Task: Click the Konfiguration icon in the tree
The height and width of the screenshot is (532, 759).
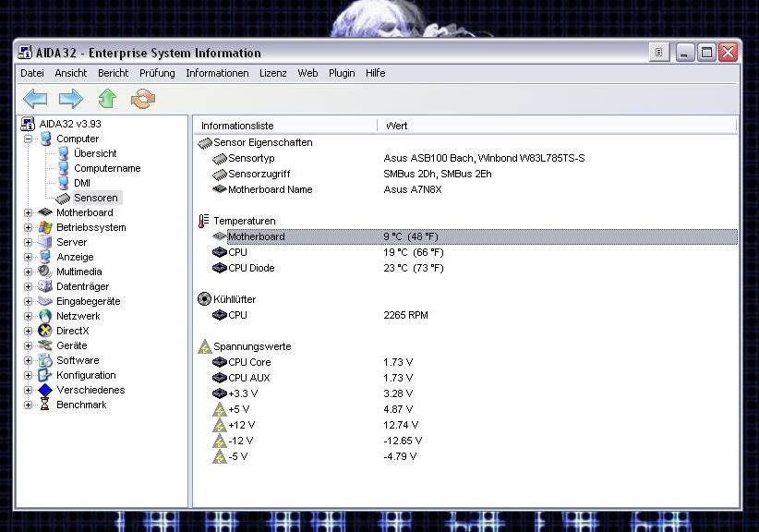Action: point(45,375)
